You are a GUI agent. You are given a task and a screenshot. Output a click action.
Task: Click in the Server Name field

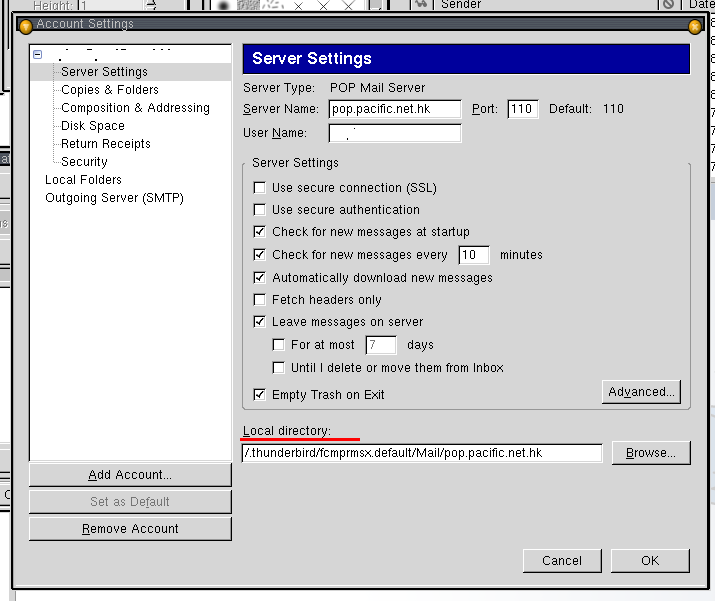(x=395, y=109)
